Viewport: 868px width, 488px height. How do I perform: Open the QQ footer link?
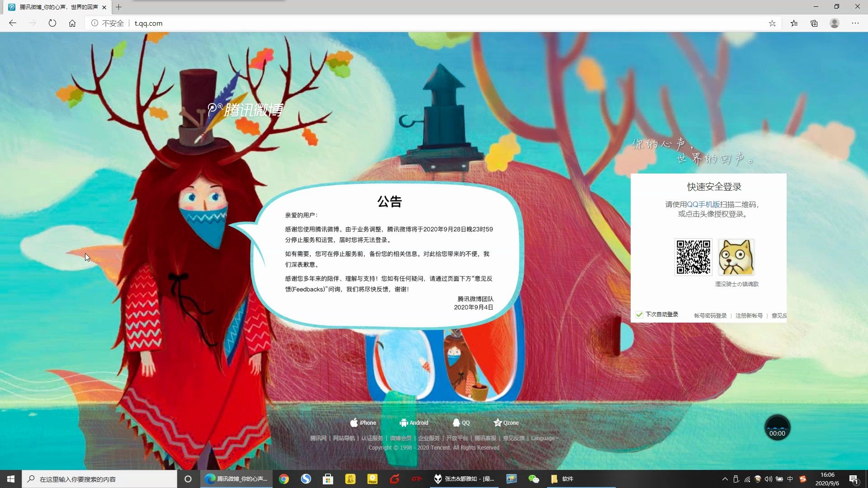click(461, 422)
